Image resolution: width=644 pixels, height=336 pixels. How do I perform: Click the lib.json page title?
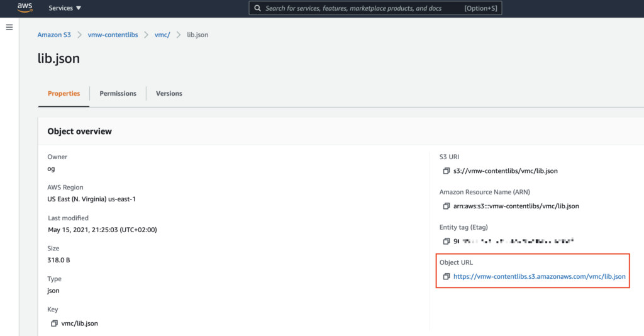click(x=58, y=59)
